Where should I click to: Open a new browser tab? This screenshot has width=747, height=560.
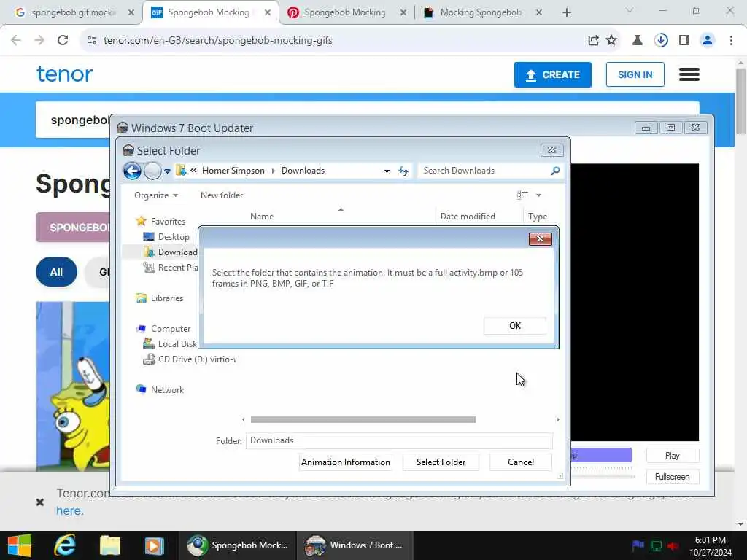tap(566, 13)
